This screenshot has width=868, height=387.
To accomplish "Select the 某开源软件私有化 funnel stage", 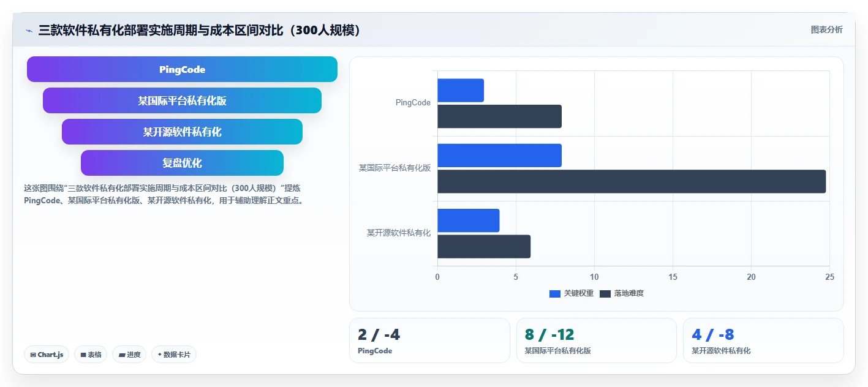I will [182, 132].
